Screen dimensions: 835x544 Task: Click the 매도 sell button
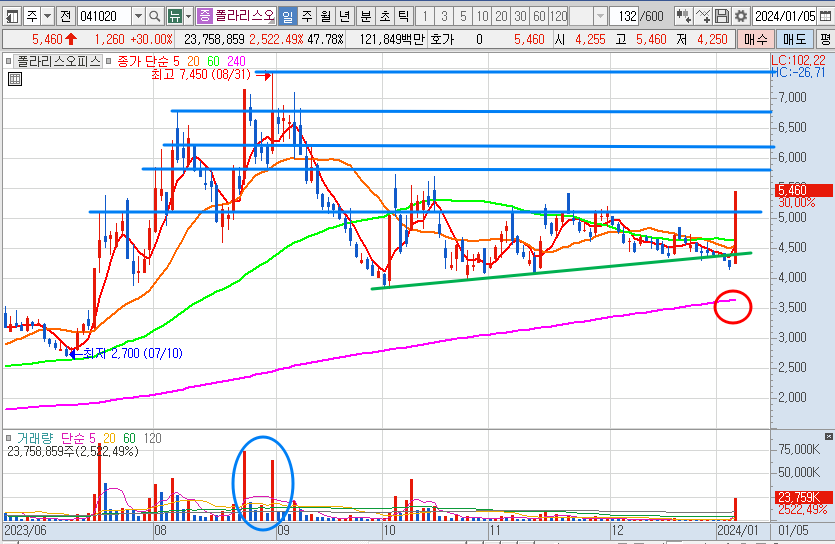click(794, 39)
